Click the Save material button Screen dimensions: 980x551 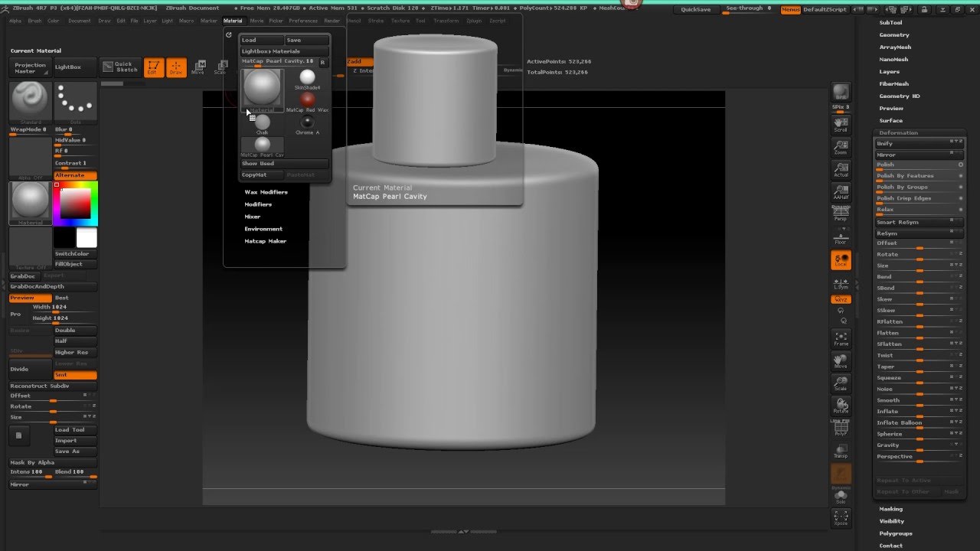(307, 40)
